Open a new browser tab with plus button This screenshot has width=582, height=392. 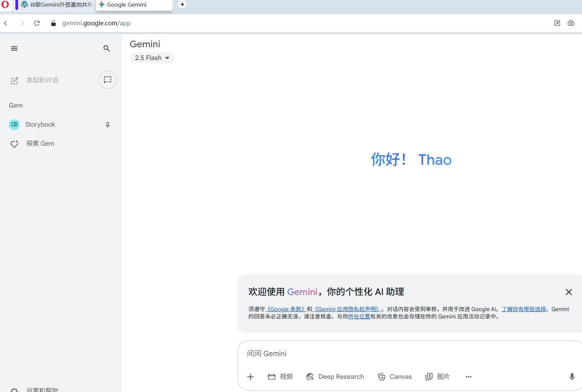click(x=182, y=4)
